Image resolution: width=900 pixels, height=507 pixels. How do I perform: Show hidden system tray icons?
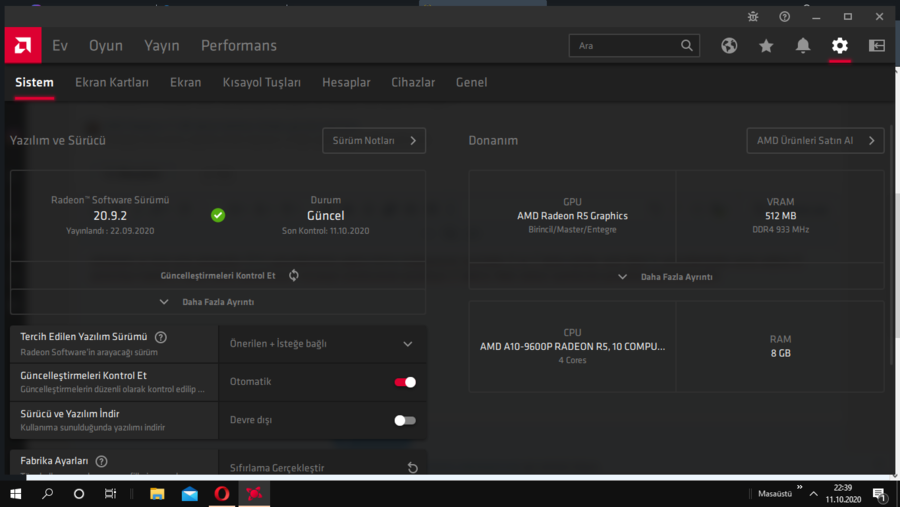point(813,494)
